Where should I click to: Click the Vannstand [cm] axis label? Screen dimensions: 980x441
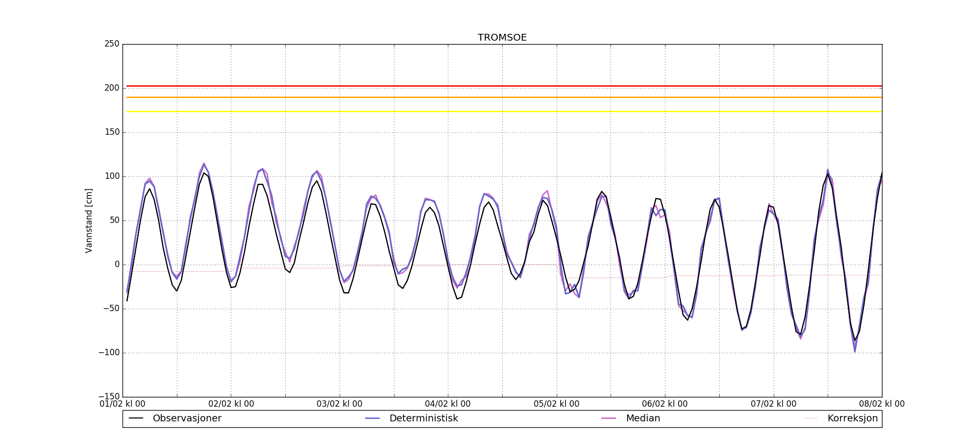click(x=89, y=220)
